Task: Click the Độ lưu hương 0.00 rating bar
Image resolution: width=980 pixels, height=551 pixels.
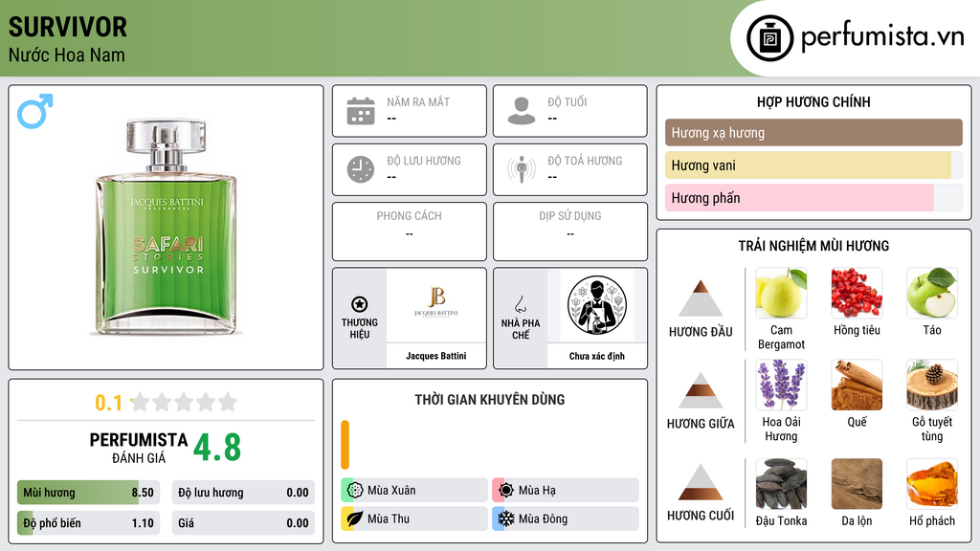Action: point(243,493)
